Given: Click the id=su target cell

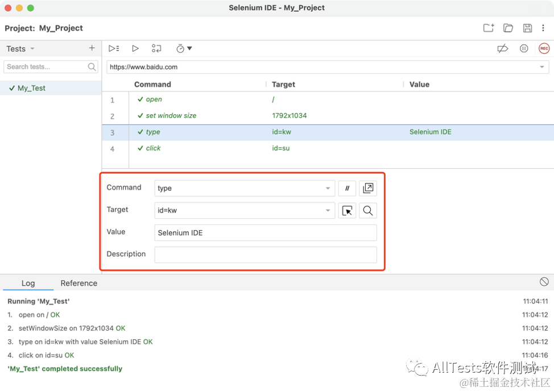Looking at the screenshot, I should click(x=281, y=148).
